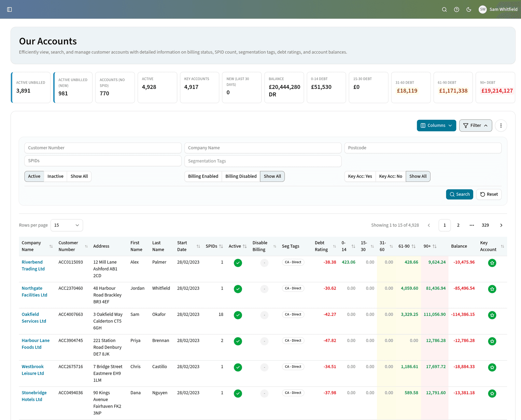Select Key Acc: Yes filter
Image resolution: width=521 pixels, height=420 pixels.
pos(360,176)
